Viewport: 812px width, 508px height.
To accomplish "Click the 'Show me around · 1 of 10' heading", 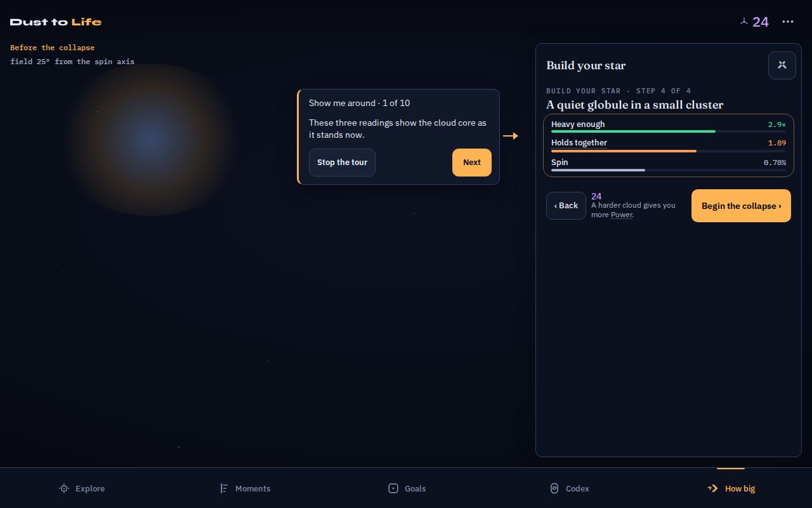I will click(x=359, y=103).
